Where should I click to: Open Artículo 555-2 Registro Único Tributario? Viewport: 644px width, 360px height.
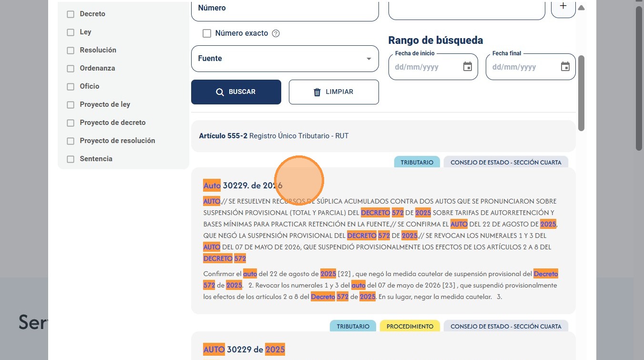(x=274, y=136)
